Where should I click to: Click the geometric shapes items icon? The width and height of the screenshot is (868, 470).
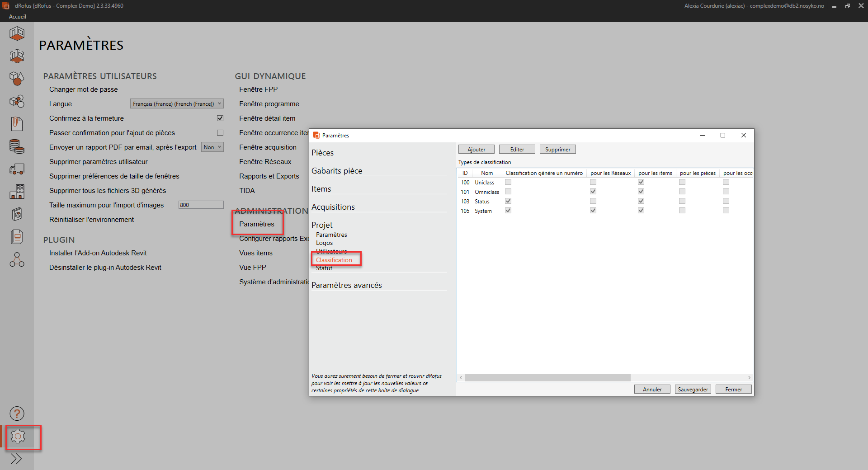(x=17, y=79)
